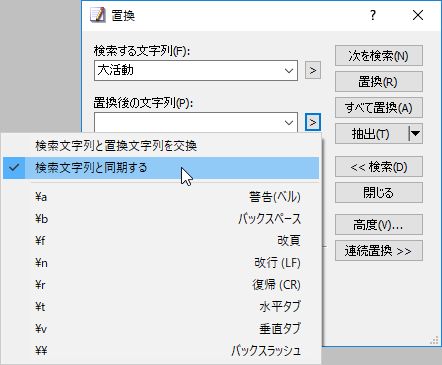Insert ¥b バックスペース escape sequence
The height and width of the screenshot is (365, 442).
tap(161, 219)
